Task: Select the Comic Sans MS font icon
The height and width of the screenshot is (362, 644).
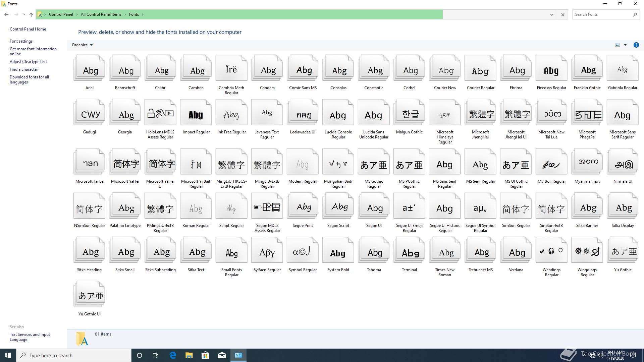Action: (303, 68)
